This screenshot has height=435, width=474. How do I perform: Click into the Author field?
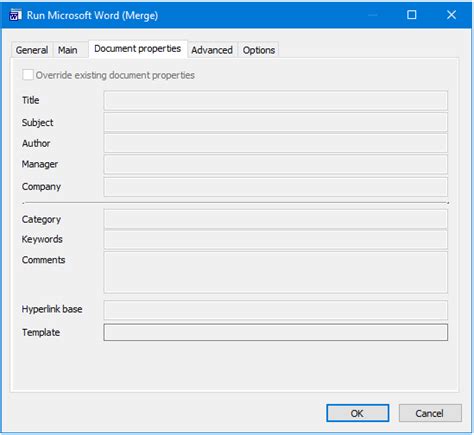click(275, 143)
